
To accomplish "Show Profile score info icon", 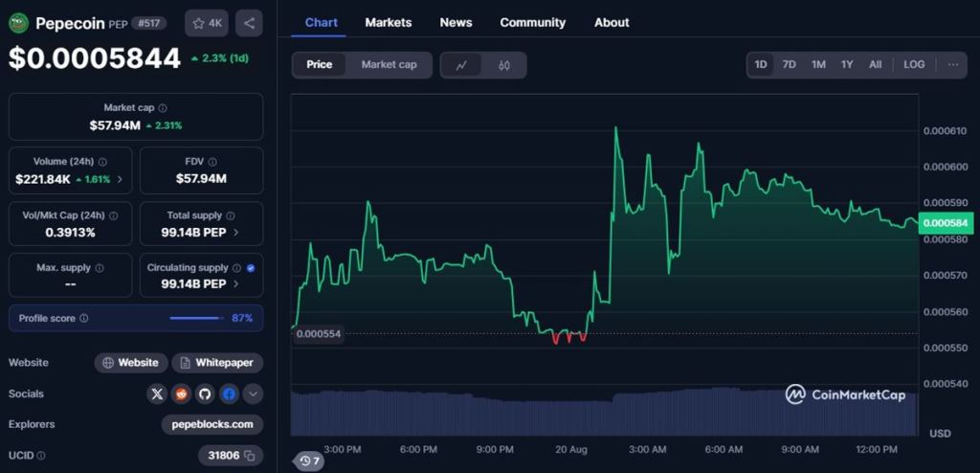I will (x=84, y=318).
